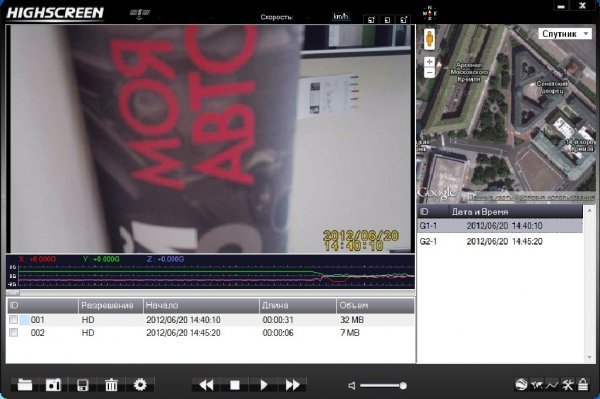Screen dimensions: 600x399
Task: Select start time 2012/06/20 14:40:10 cell
Action: click(x=183, y=319)
